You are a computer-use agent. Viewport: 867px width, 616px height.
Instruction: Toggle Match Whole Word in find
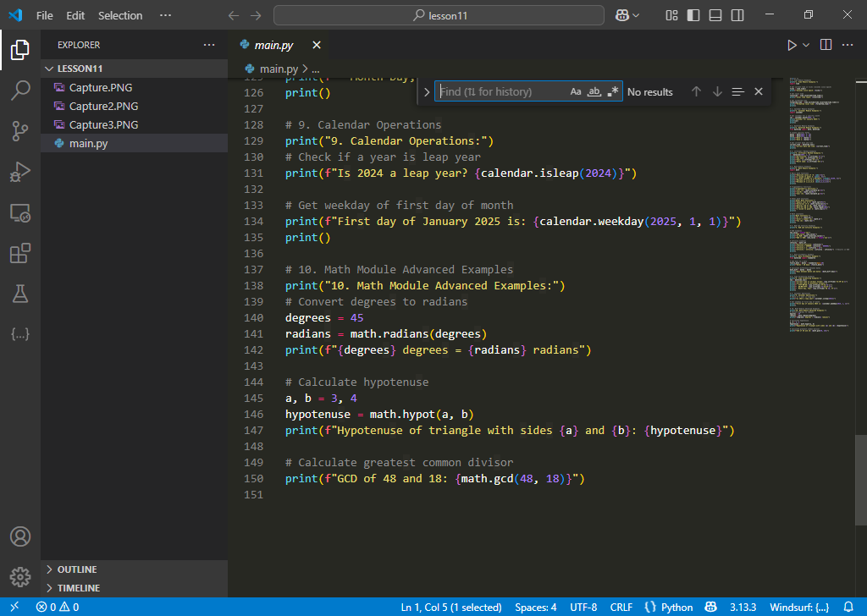pos(594,91)
